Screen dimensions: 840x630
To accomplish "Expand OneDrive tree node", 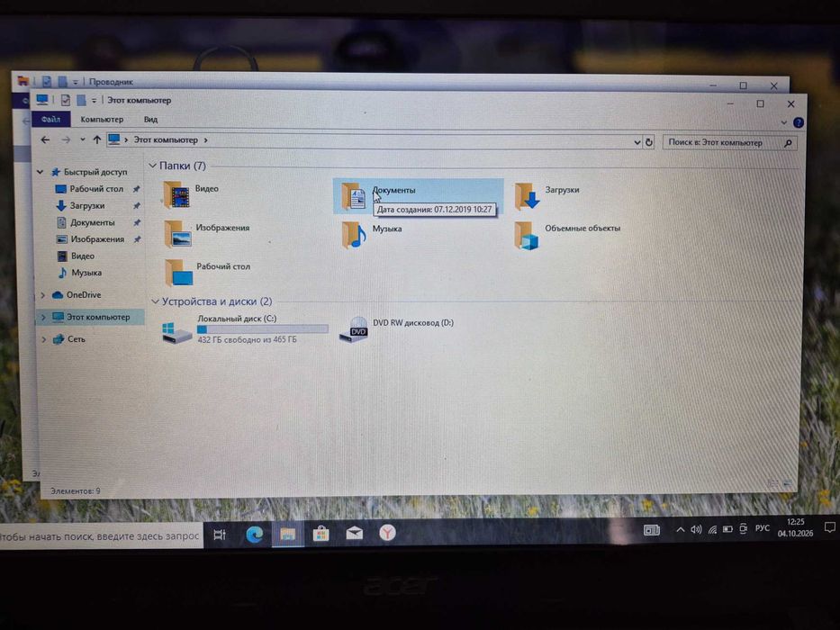I will click(x=43, y=295).
